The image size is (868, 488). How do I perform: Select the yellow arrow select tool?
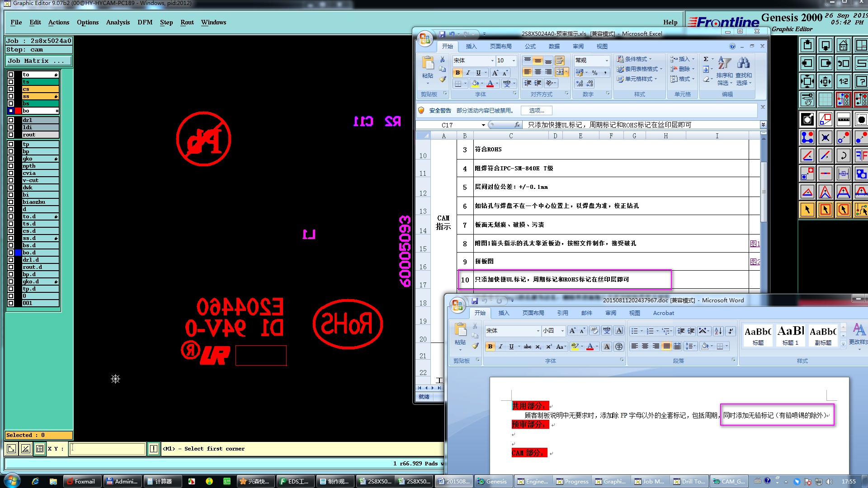coord(807,210)
